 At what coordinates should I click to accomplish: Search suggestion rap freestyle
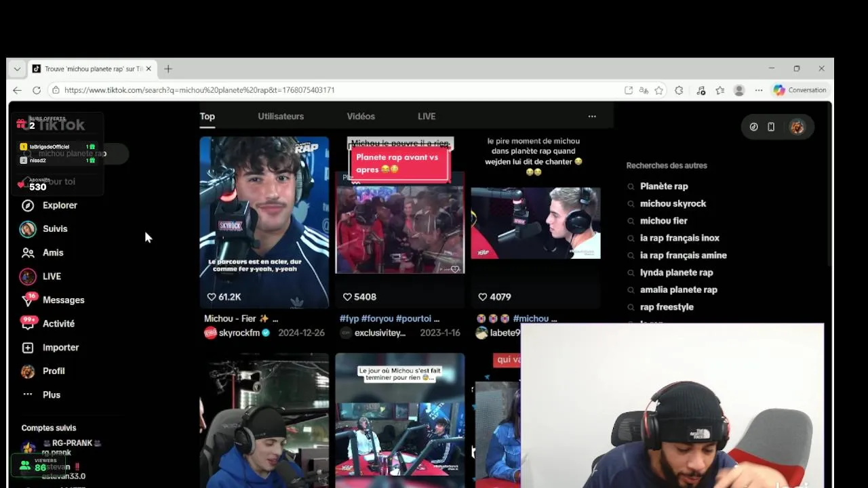(667, 307)
